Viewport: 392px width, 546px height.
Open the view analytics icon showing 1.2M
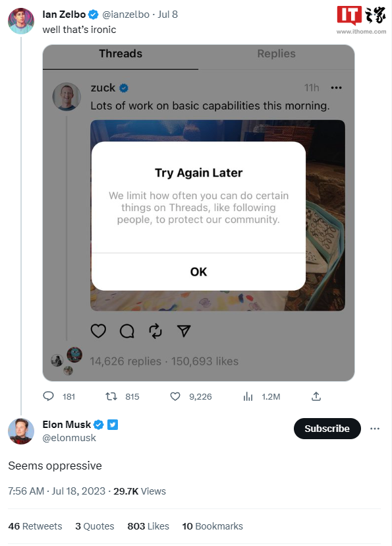coord(248,396)
